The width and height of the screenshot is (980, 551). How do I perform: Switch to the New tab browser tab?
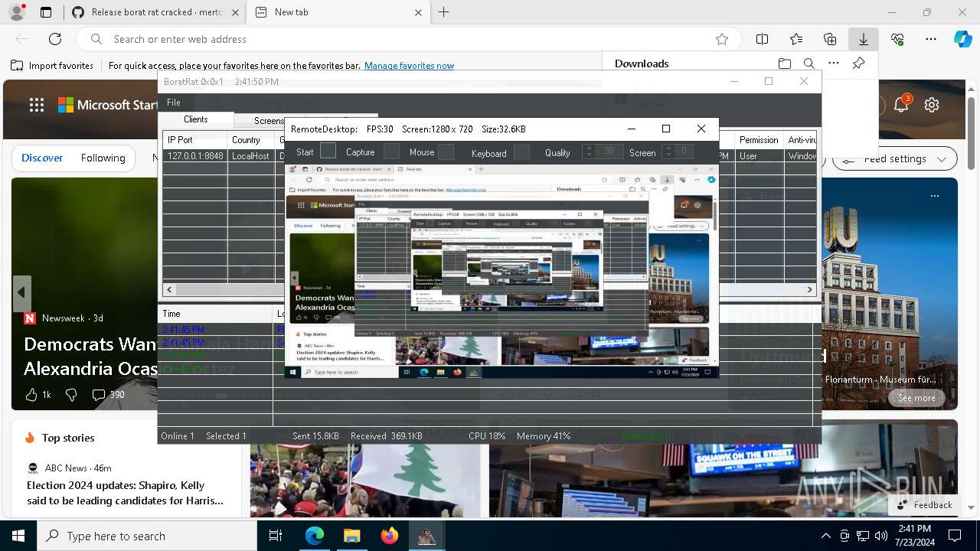click(x=338, y=12)
